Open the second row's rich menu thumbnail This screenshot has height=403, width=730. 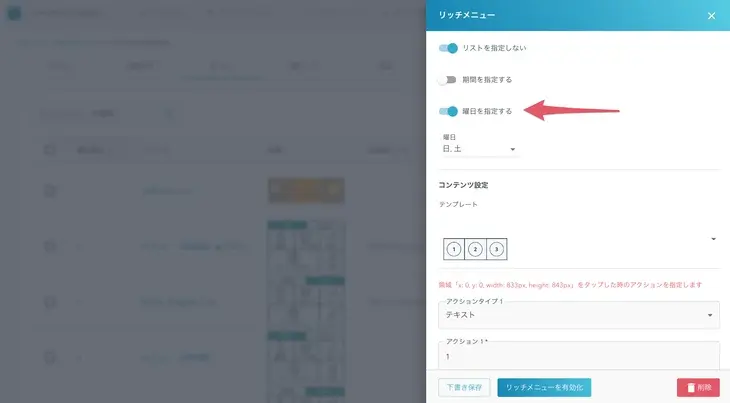pos(306,246)
